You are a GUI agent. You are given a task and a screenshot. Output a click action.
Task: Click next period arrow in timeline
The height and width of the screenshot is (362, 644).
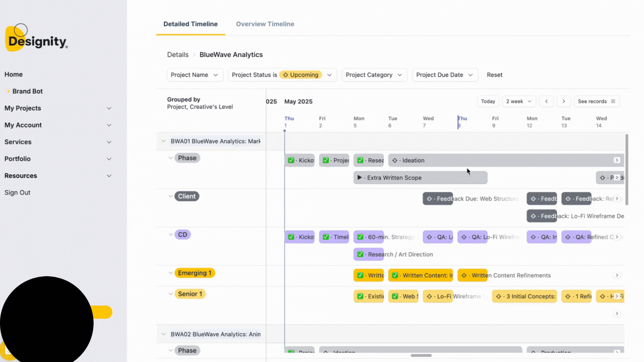click(x=563, y=101)
